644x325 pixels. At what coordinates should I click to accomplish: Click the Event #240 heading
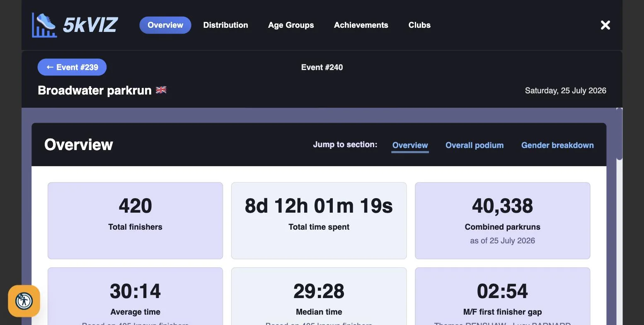coord(322,68)
